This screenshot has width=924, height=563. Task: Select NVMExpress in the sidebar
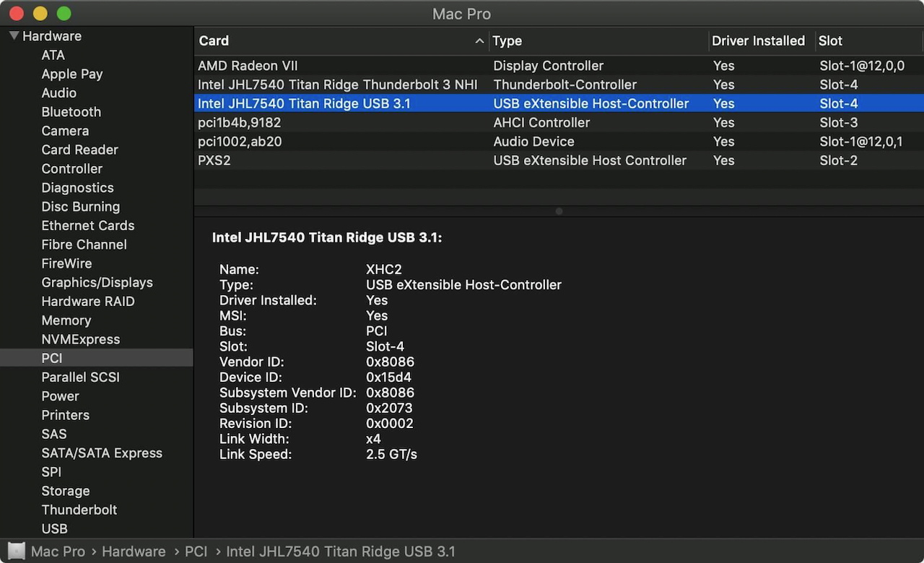pyautogui.click(x=80, y=339)
